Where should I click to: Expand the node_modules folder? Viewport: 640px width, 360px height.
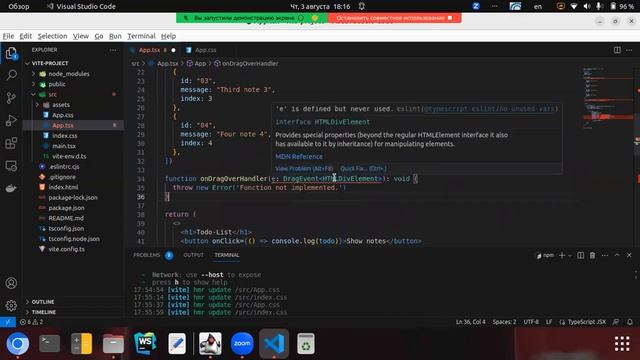[69, 74]
